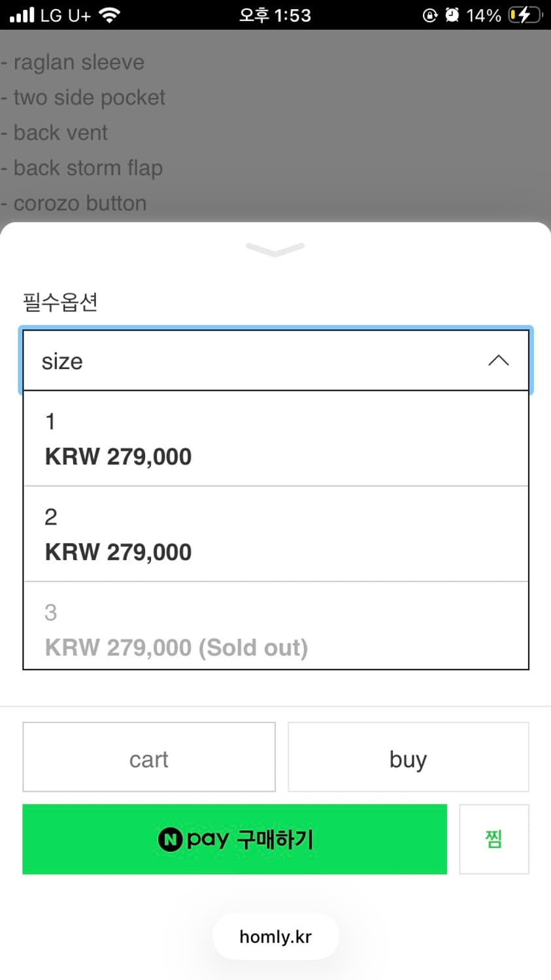Select size 1 option KRW 279,000

point(275,439)
